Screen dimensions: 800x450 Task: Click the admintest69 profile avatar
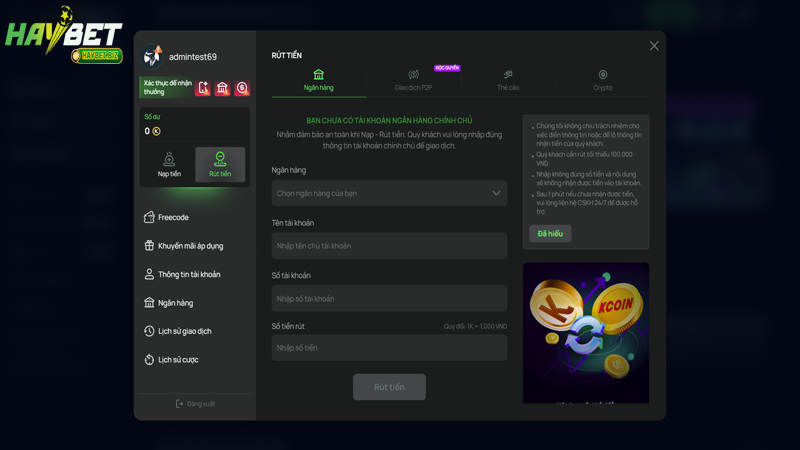tap(153, 57)
